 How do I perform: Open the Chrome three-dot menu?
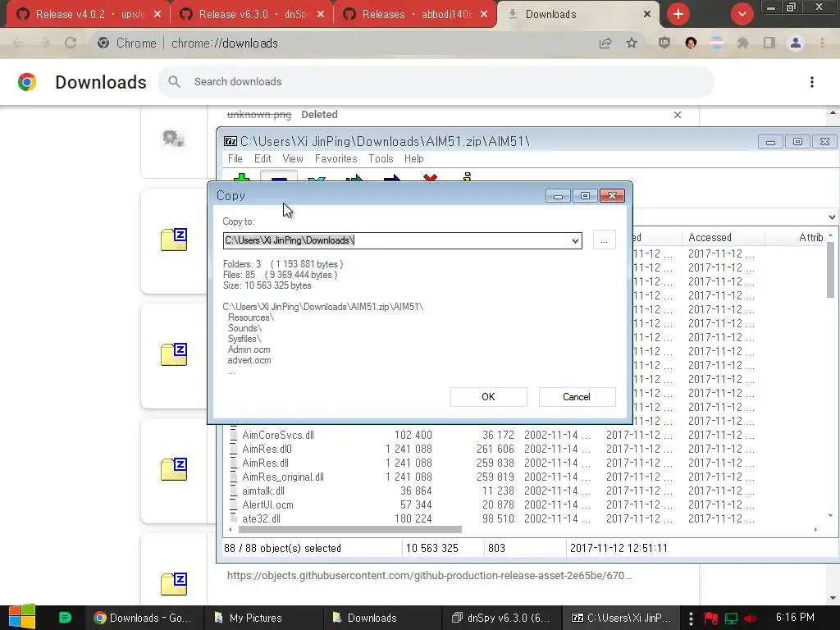(822, 43)
